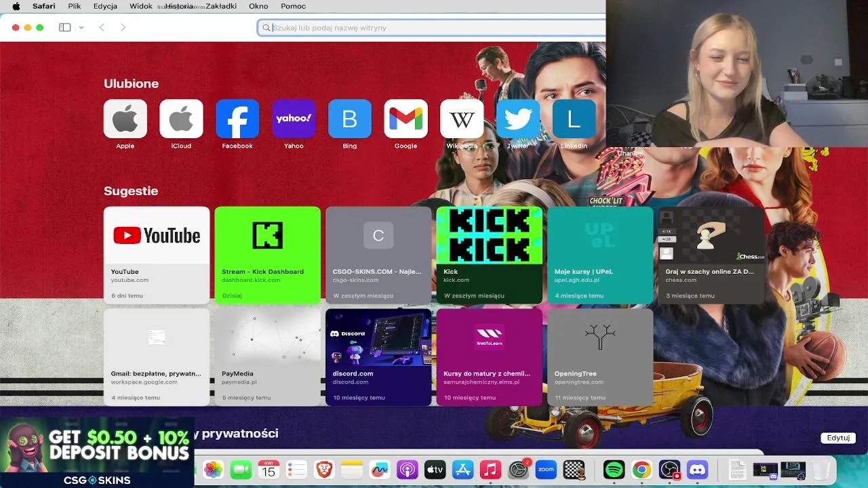This screenshot has height=488, width=868.
Task: Open the Okno menu
Action: coord(258,6)
